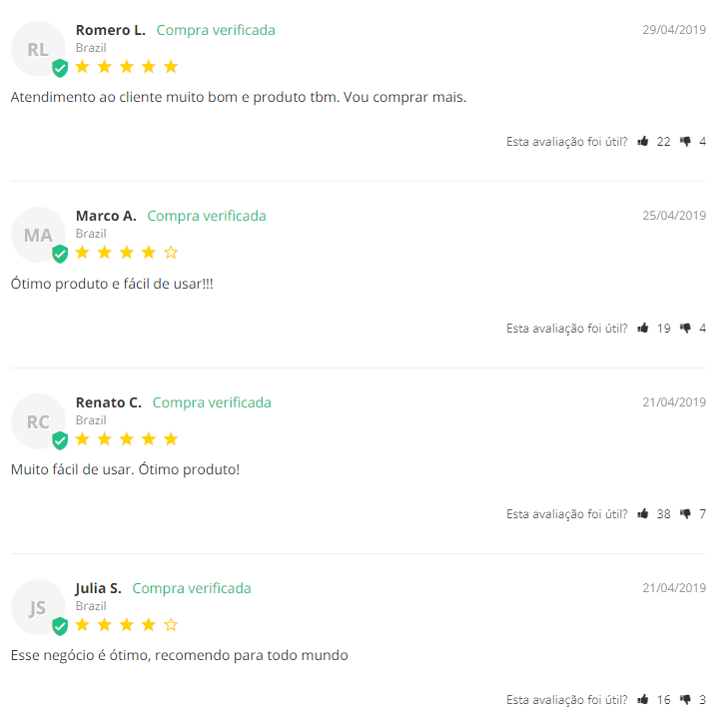The image size is (725, 728).
Task: Thumbs up Romero L.'s review
Action: [643, 142]
